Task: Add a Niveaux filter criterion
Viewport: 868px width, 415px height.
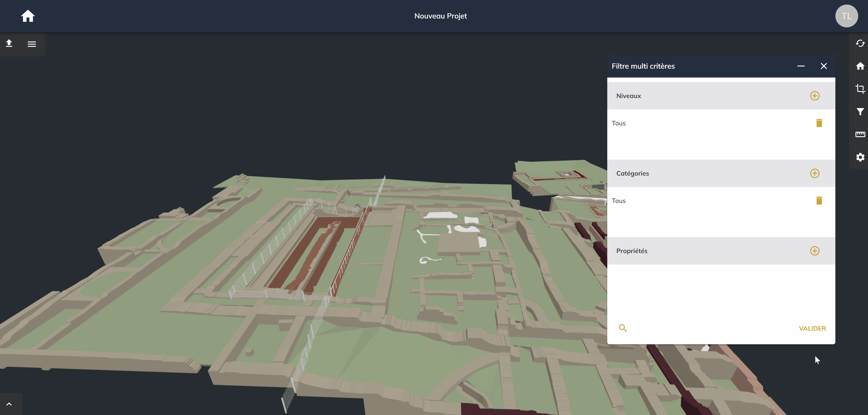Action: 814,96
